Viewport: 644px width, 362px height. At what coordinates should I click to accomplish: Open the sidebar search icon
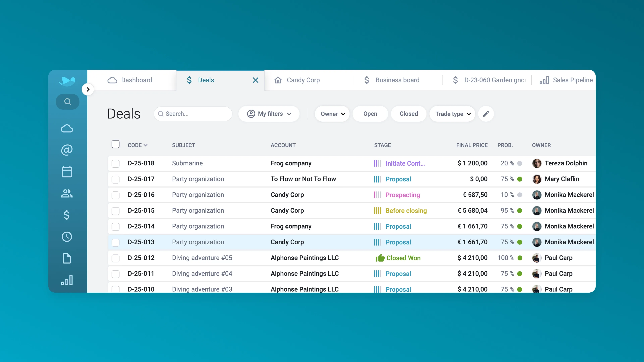[67, 102]
